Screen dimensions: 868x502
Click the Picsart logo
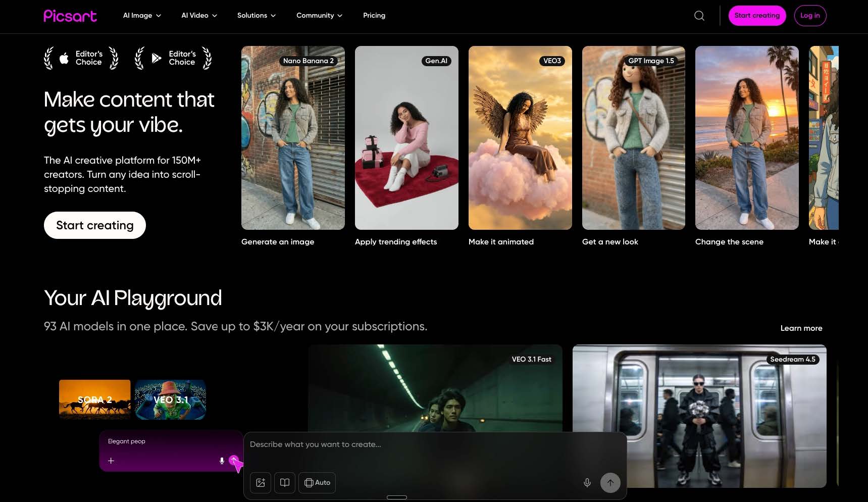70,16
